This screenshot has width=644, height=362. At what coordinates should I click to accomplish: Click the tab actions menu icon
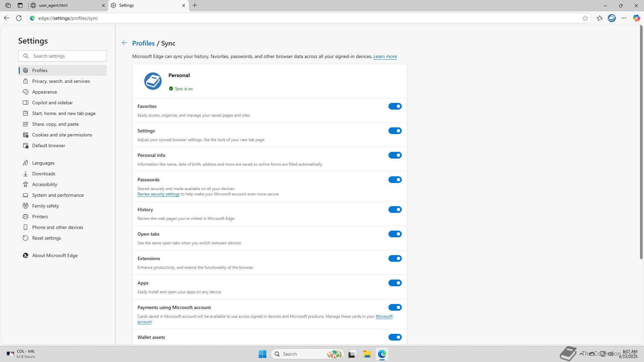[20, 5]
